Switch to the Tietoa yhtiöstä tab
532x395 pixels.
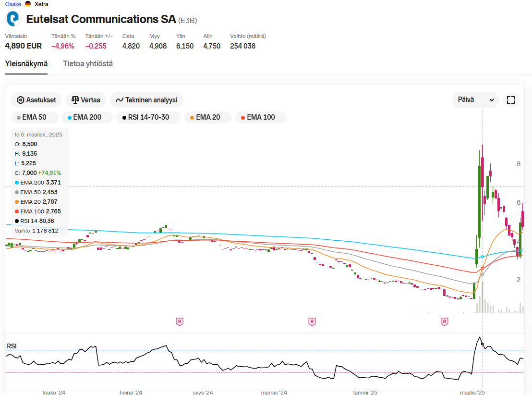click(88, 64)
